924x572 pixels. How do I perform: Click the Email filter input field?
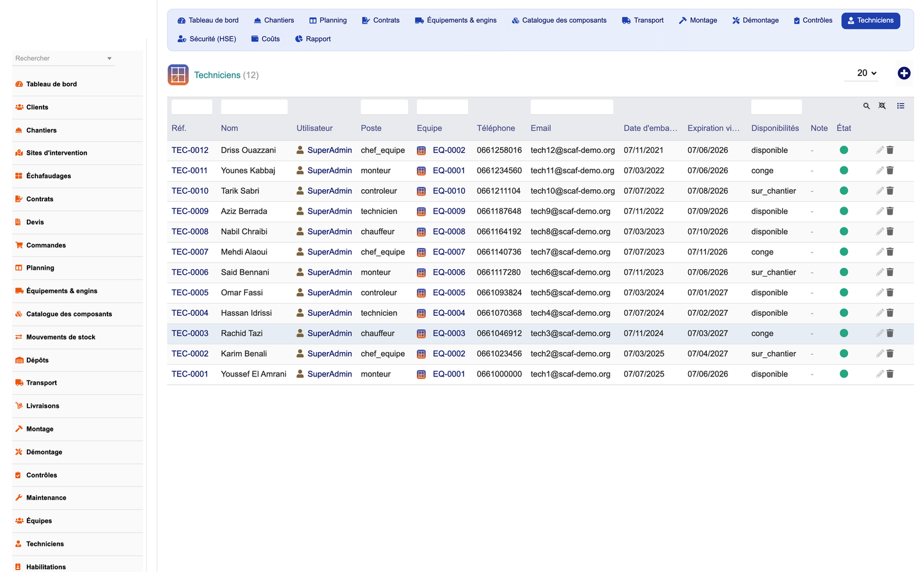point(572,107)
